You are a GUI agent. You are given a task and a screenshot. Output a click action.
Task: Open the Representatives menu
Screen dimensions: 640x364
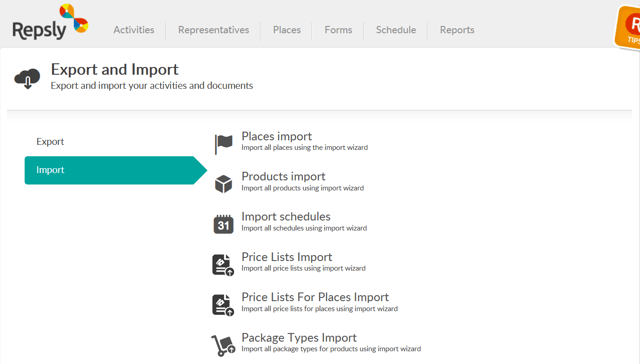213,30
